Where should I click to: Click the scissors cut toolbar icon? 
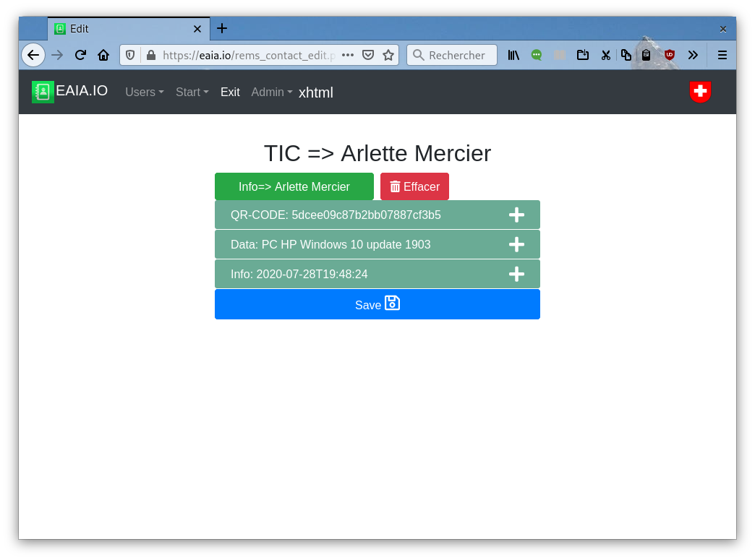click(606, 55)
